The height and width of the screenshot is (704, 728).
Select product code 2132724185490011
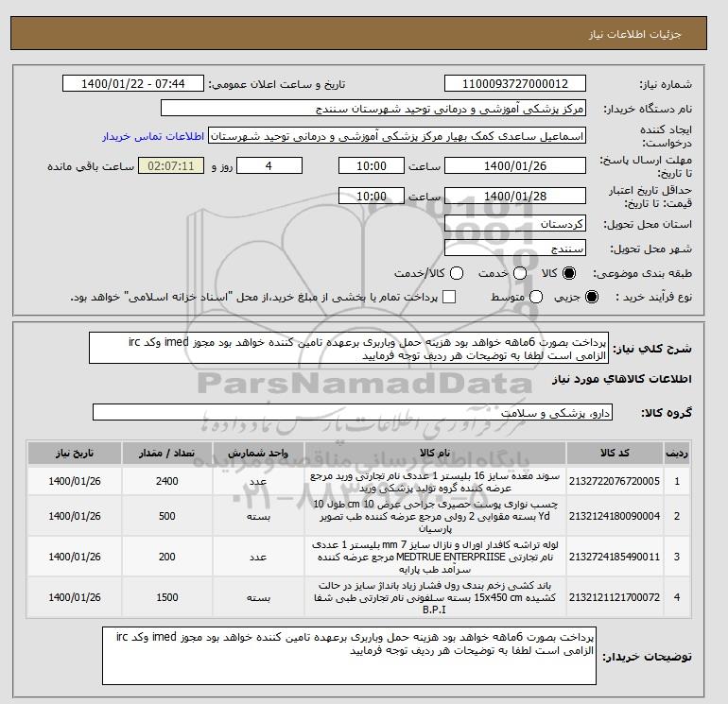(x=615, y=557)
